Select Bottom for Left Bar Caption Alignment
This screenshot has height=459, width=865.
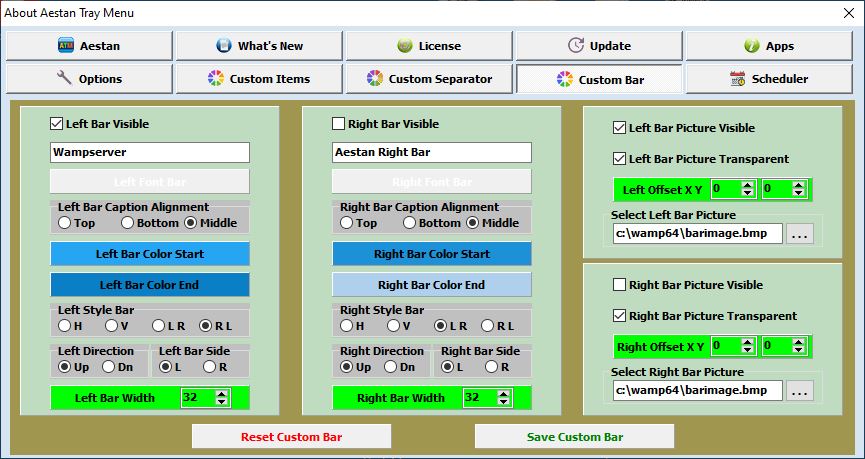tap(128, 223)
